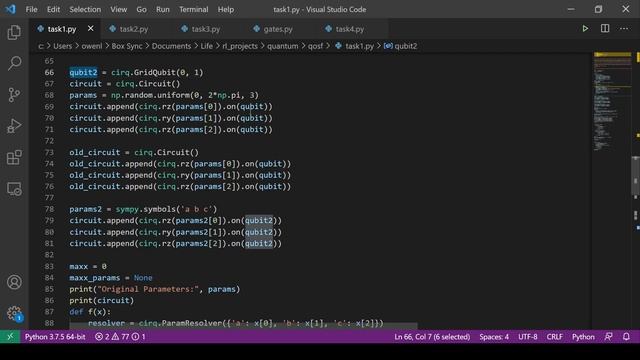
Task: Change indentation via Spaces: 4
Action: tap(494, 337)
